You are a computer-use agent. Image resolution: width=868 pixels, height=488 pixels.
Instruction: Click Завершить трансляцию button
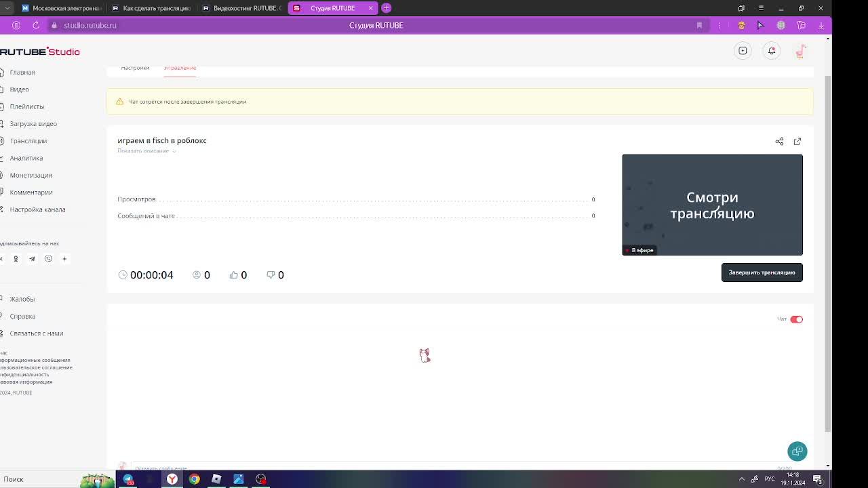(x=762, y=272)
